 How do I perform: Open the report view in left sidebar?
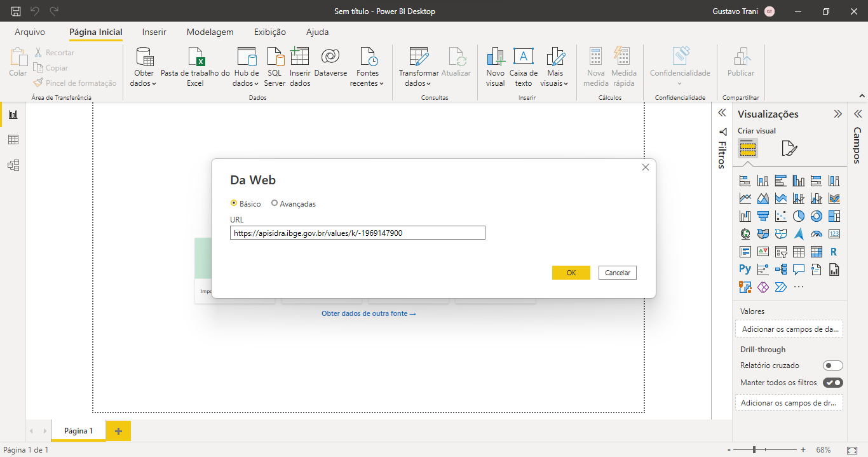point(13,114)
